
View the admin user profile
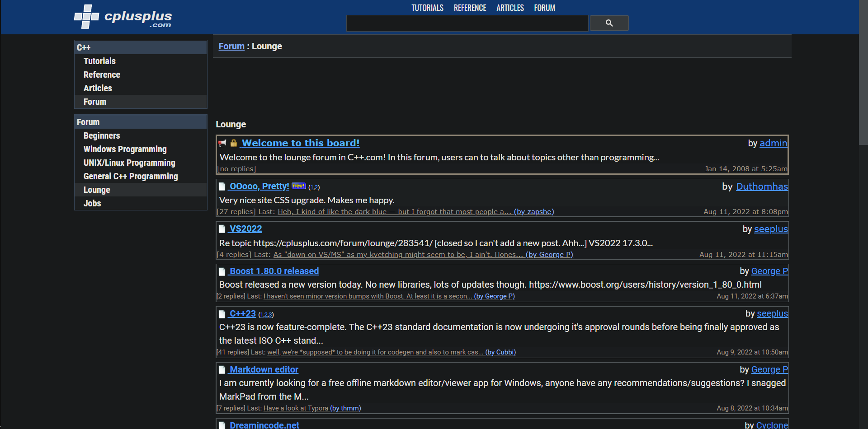(x=773, y=143)
